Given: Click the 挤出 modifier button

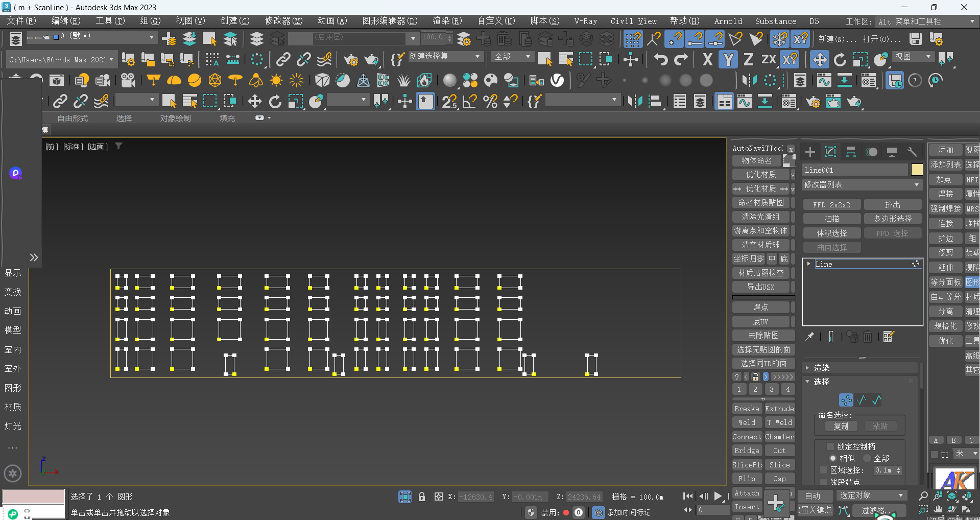Looking at the screenshot, I should 892,204.
